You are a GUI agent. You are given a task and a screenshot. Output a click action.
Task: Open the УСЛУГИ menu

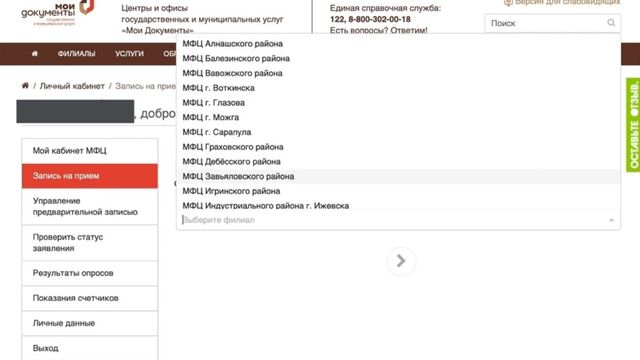(129, 53)
